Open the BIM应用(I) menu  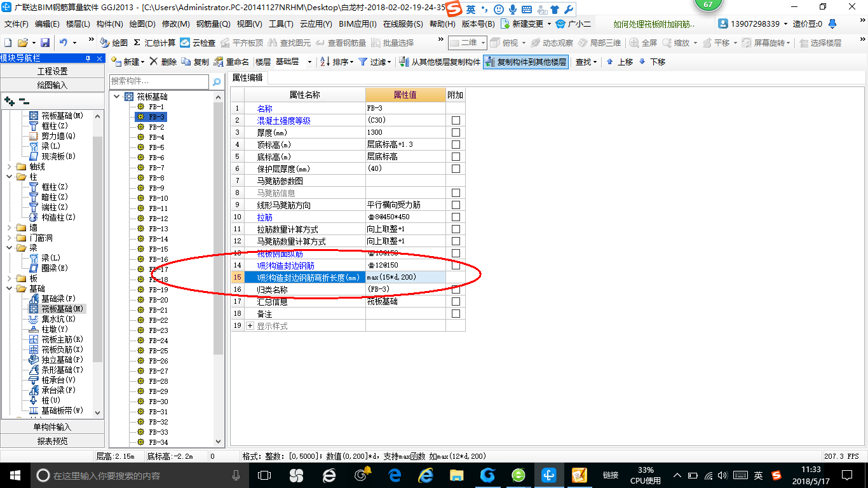[357, 24]
